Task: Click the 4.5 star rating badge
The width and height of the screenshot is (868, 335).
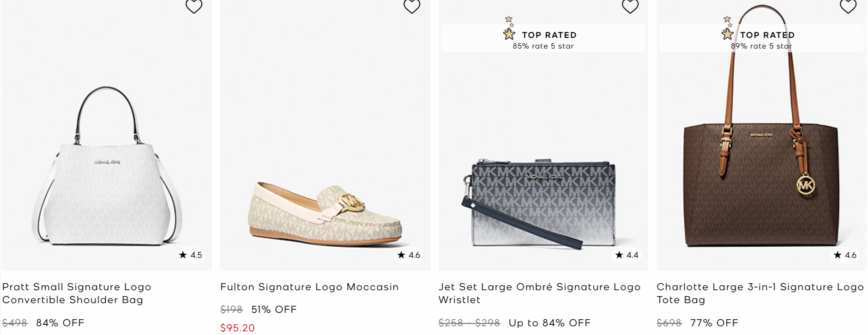Action: coord(191,255)
